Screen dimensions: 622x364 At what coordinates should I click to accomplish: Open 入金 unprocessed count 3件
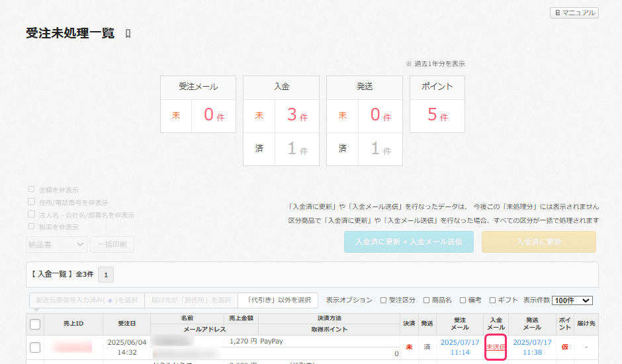[x=297, y=116]
